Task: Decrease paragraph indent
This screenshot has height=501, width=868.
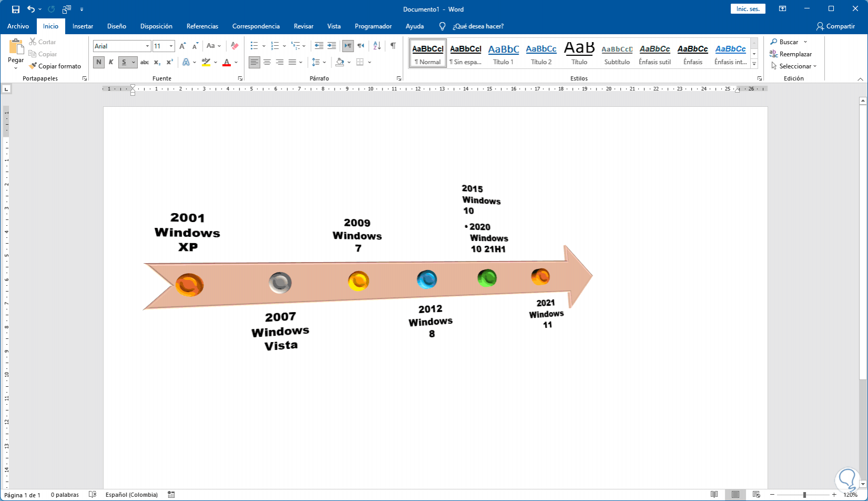Action: coord(319,46)
